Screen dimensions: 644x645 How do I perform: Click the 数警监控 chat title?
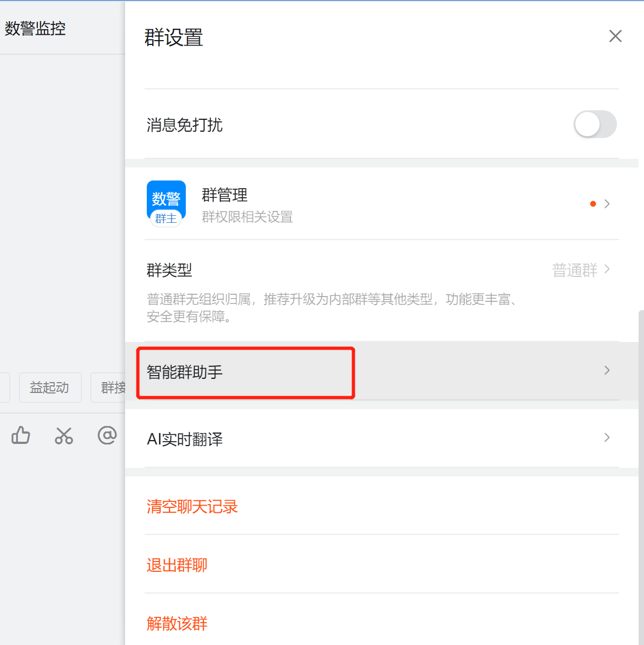(35, 28)
